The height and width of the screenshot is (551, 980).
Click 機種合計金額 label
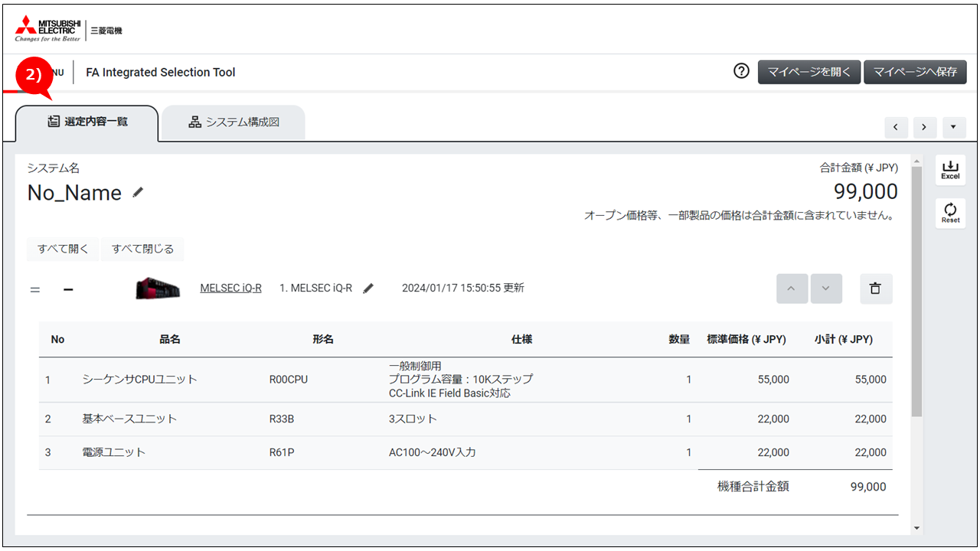pos(753,487)
